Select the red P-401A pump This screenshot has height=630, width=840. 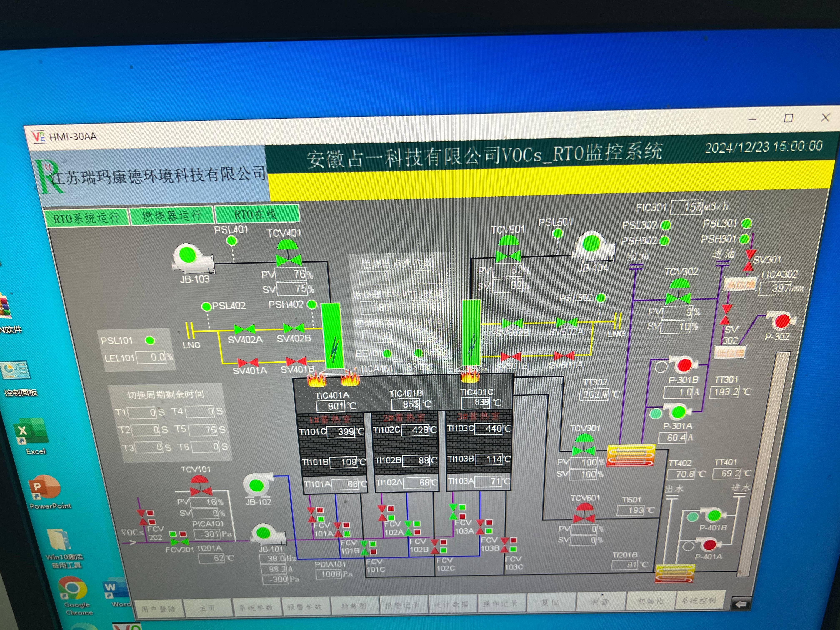[x=709, y=545]
